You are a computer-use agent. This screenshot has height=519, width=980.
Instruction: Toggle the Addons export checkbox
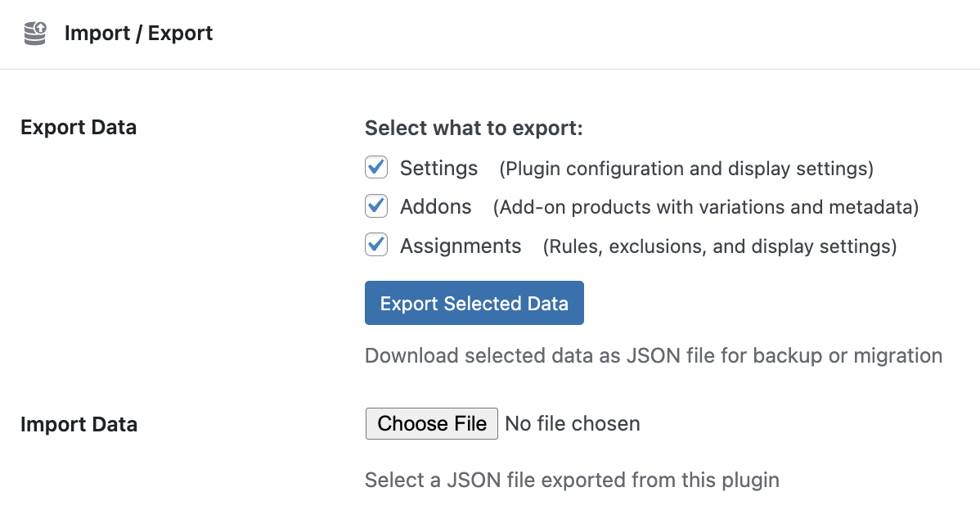pyautogui.click(x=376, y=205)
